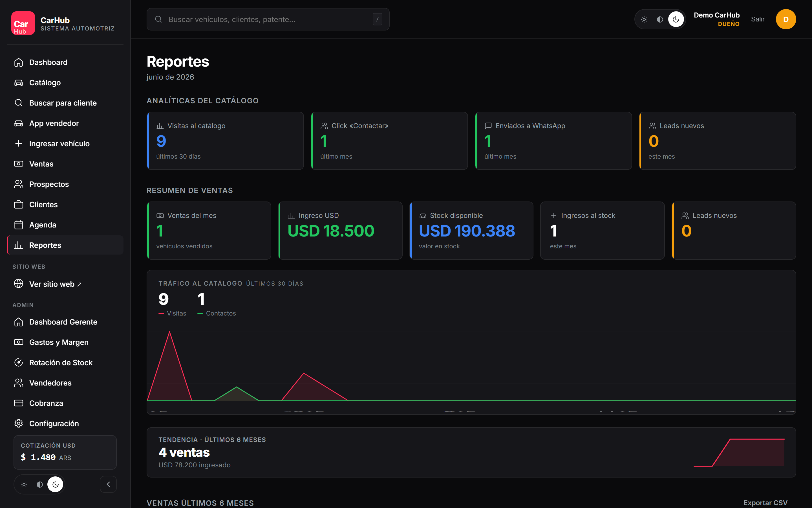Image resolution: width=812 pixels, height=508 pixels.
Task: Click the Dashboard home icon
Action: click(18, 62)
